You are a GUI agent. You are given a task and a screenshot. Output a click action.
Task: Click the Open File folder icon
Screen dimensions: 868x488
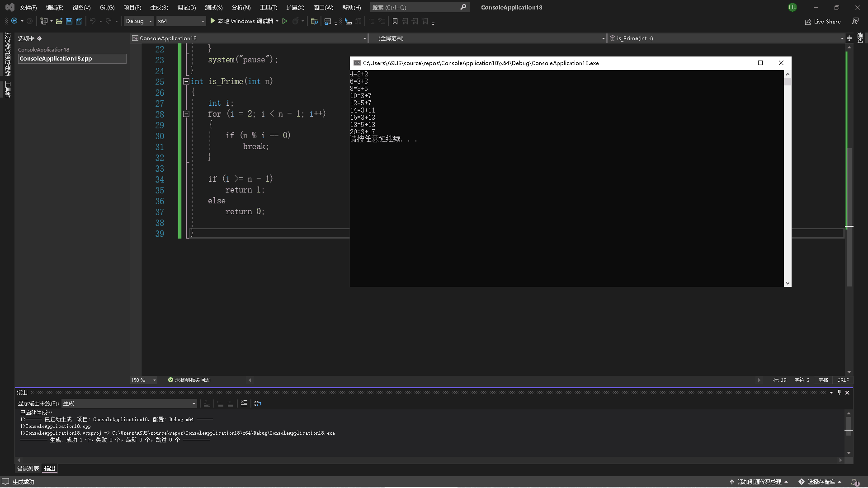(x=59, y=21)
